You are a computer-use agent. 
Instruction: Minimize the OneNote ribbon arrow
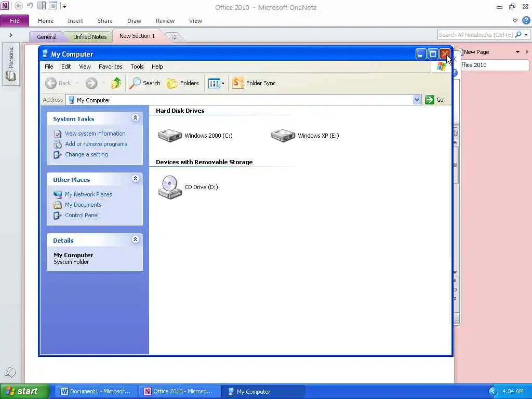tap(515, 21)
